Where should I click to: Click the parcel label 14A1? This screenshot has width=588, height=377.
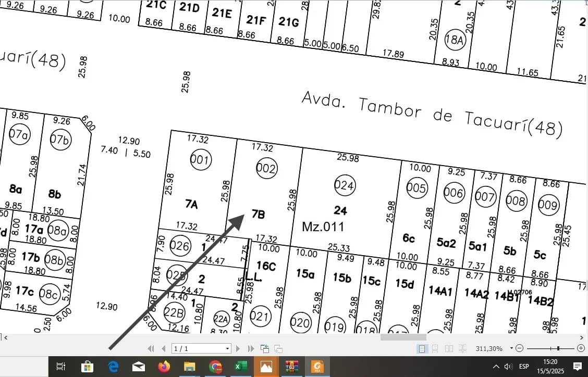[440, 291]
